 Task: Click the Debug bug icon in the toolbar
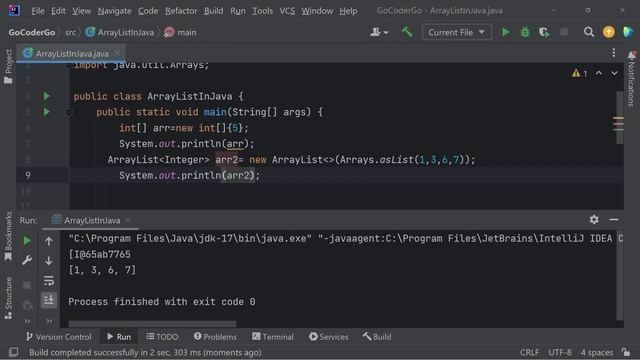click(x=525, y=32)
